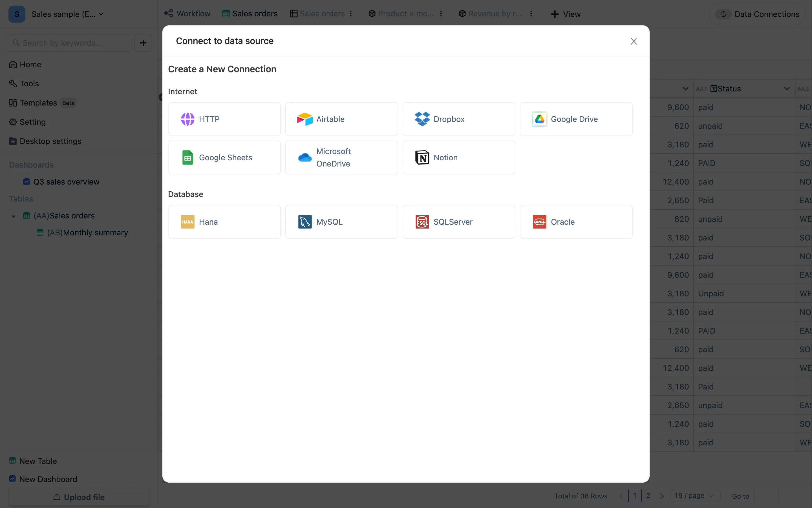Choose the Microsoft OneDrive cloud icon
Image resolution: width=812 pixels, height=508 pixels.
(305, 157)
